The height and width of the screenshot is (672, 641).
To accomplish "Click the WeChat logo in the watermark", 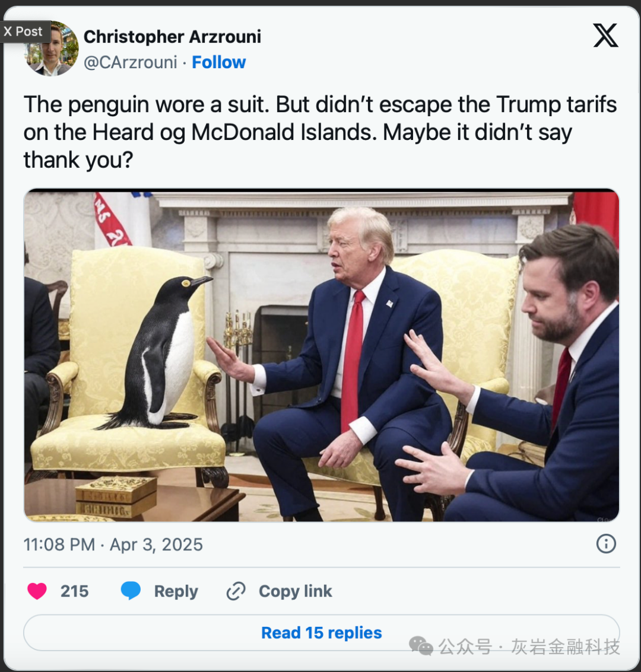I will [x=421, y=646].
